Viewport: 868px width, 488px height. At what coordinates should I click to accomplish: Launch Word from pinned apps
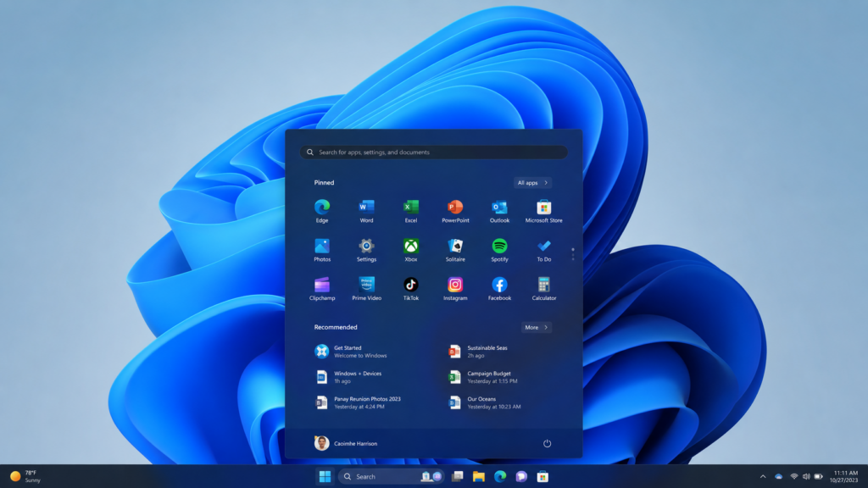[x=366, y=211]
